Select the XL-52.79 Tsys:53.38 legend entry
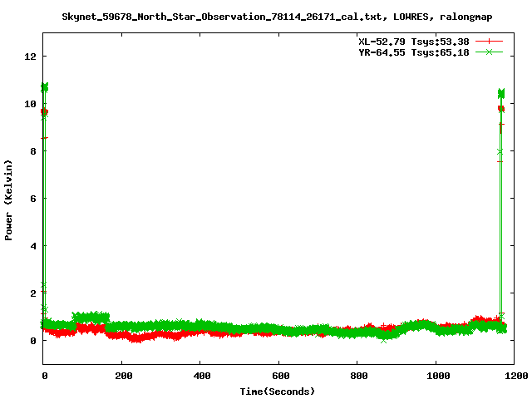This screenshot has width=532, height=399. 414,42
